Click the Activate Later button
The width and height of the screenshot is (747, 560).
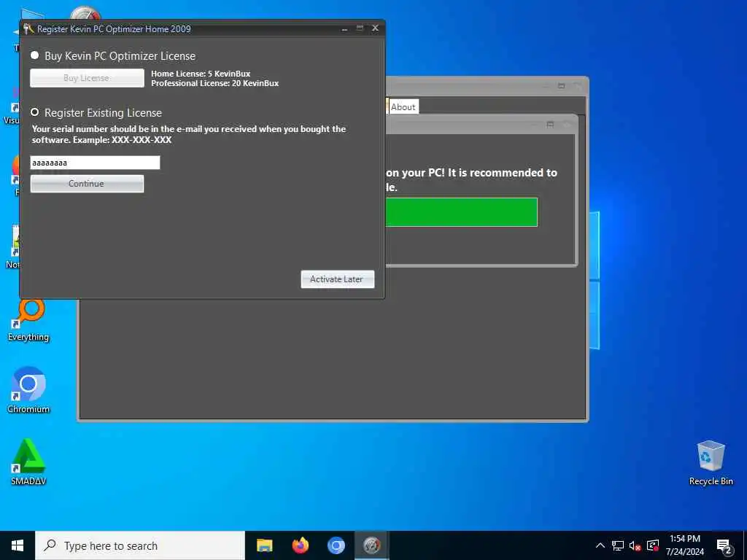coord(337,279)
